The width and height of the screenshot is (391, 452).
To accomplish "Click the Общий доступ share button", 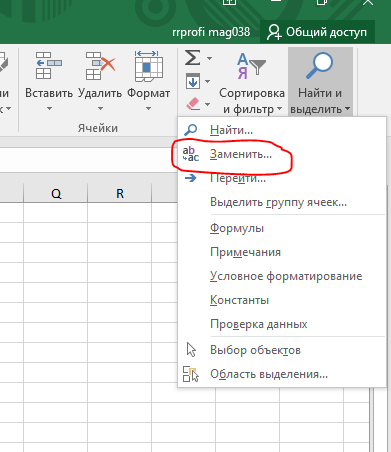I will [317, 32].
